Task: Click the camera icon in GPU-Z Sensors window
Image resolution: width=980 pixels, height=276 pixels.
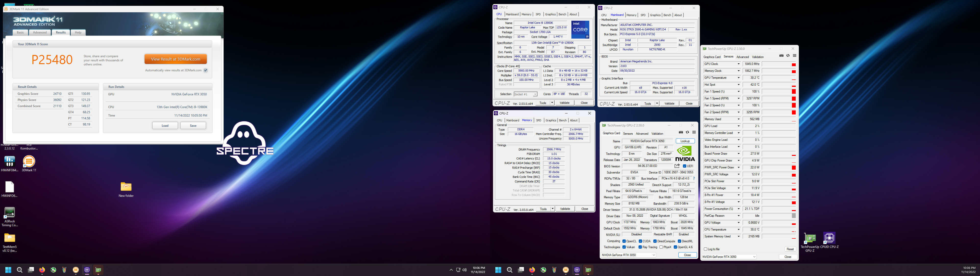Action: tap(781, 56)
